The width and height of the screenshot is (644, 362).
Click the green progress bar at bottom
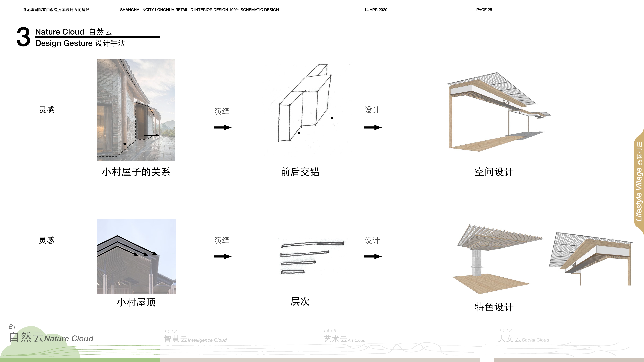pos(80,360)
